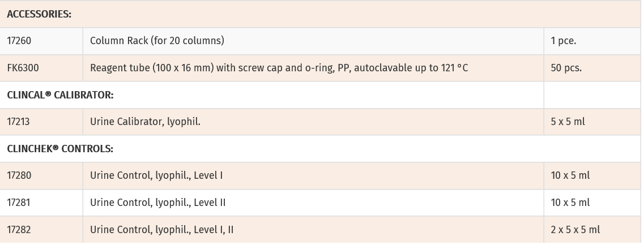Click the quantity cell for item 17281
Image resolution: width=644 pixels, height=245 pixels.
click(570, 203)
